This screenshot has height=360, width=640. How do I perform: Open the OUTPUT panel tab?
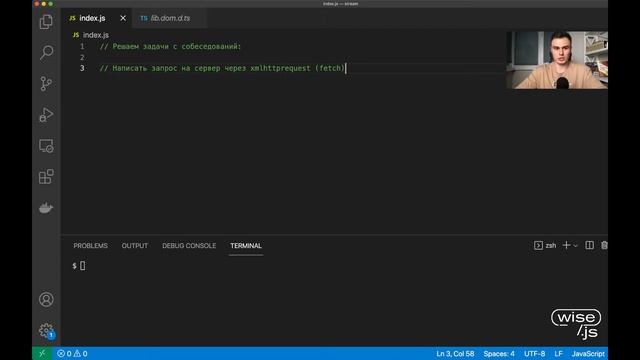coord(135,246)
